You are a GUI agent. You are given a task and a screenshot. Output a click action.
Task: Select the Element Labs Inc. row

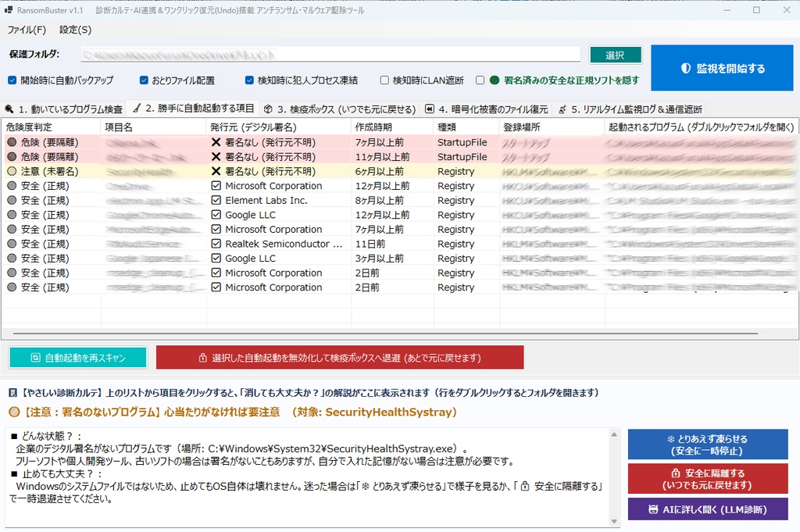click(x=401, y=201)
